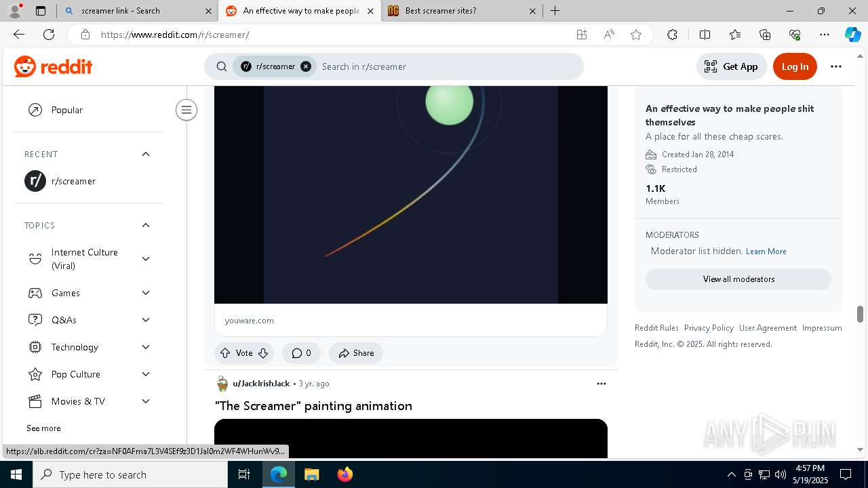Viewport: 868px width, 488px height.
Task: Open the Get App button
Action: 732,66
